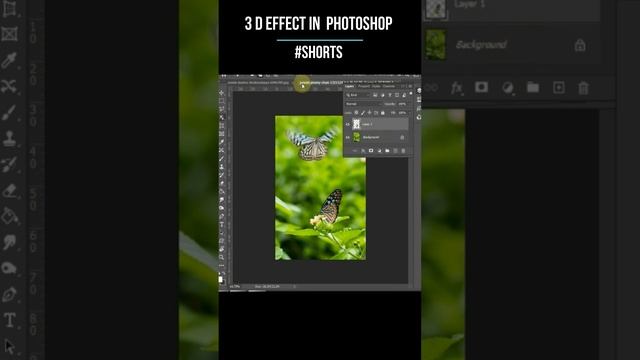
Task: Add mask via small Layers panel mask icon
Action: pos(371,151)
